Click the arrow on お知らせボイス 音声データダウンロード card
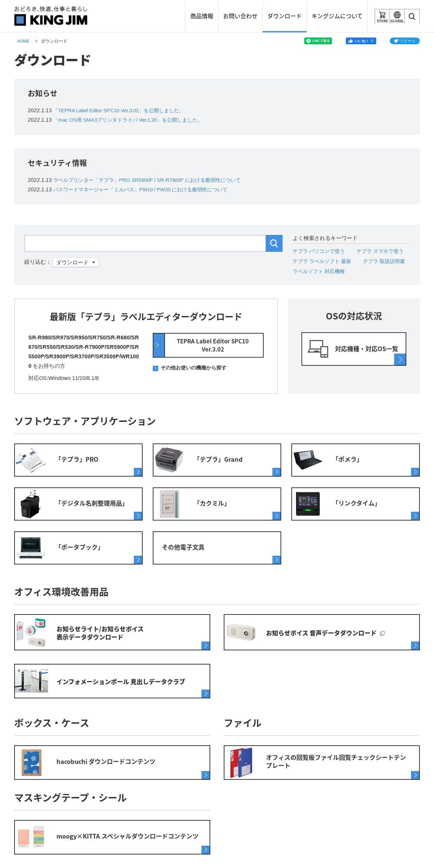This screenshot has width=434, height=868. [x=415, y=646]
